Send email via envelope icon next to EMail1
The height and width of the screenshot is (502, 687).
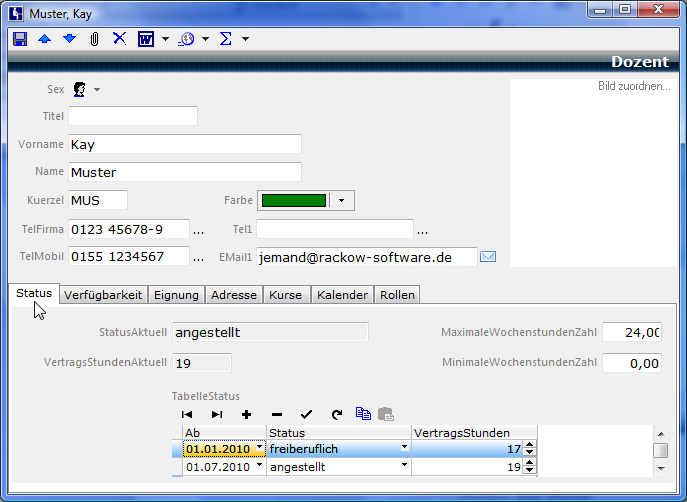488,257
